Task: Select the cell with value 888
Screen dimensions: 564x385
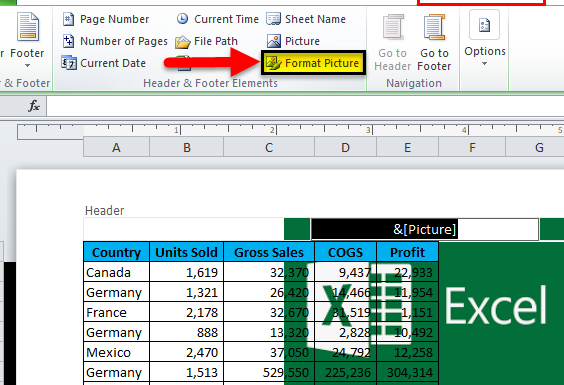Action: 187,332
